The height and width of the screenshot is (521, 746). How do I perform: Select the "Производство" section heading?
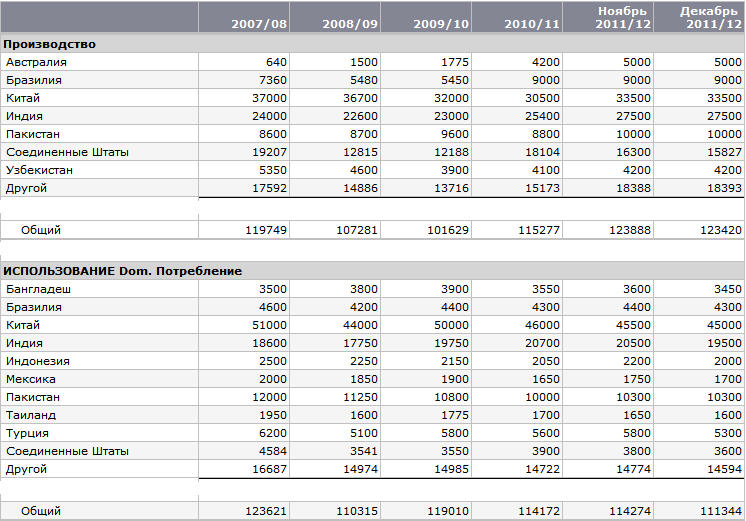coord(49,44)
